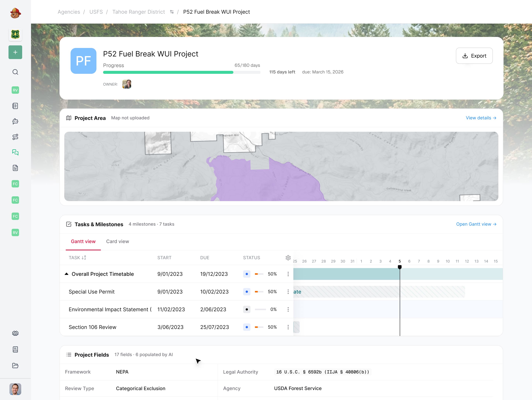This screenshot has height=400, width=532.
Task: Open Section 106 Review row options menu
Action: [x=288, y=327]
